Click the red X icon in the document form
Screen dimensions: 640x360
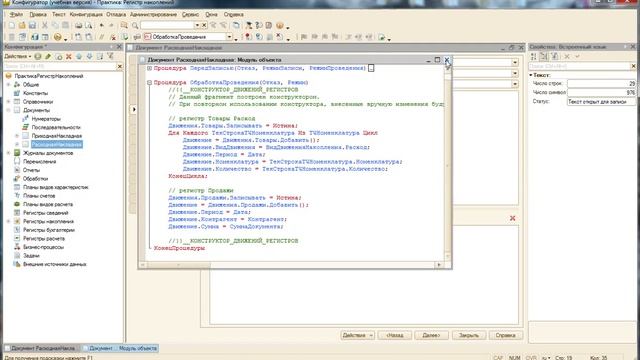[x=512, y=218]
